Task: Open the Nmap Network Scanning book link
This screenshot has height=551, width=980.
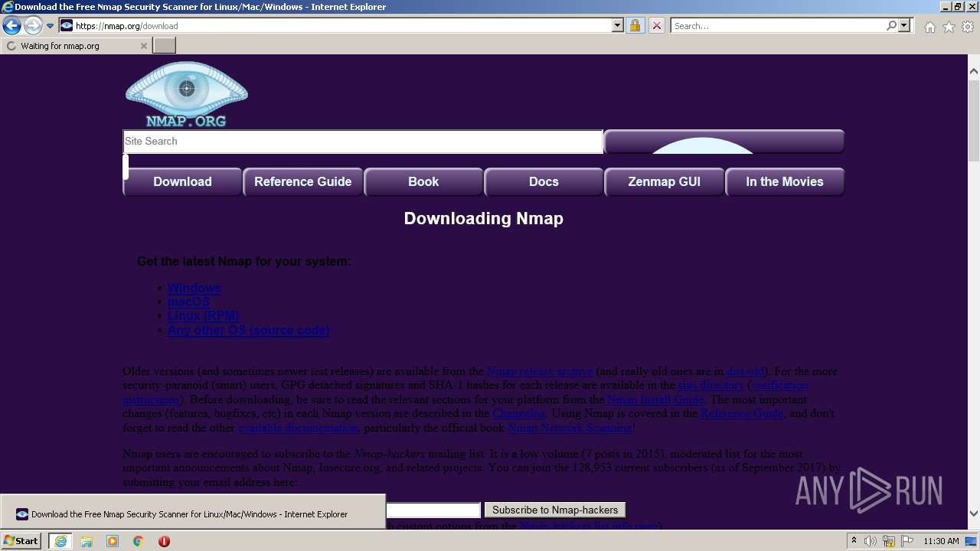Action: 570,428
